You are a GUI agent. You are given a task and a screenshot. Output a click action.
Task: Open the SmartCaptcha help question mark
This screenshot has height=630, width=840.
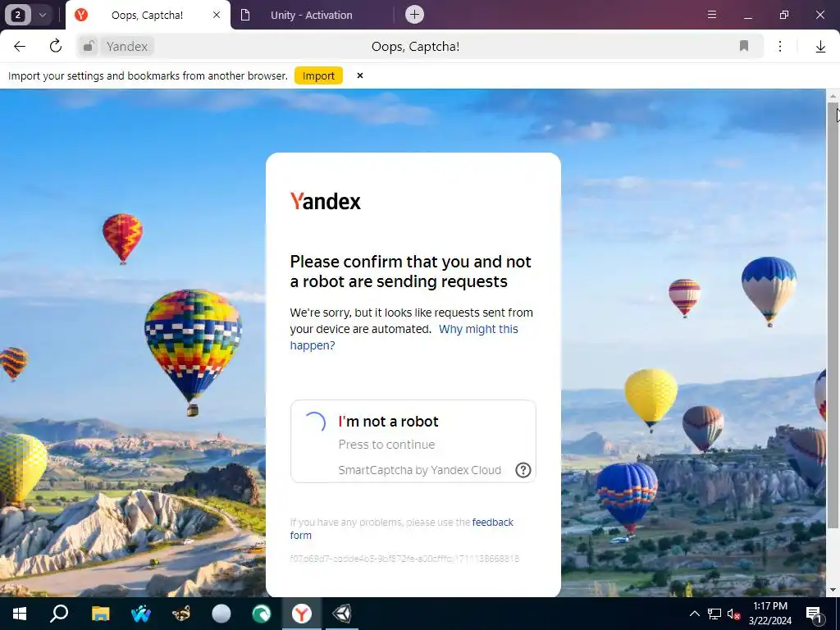point(523,470)
